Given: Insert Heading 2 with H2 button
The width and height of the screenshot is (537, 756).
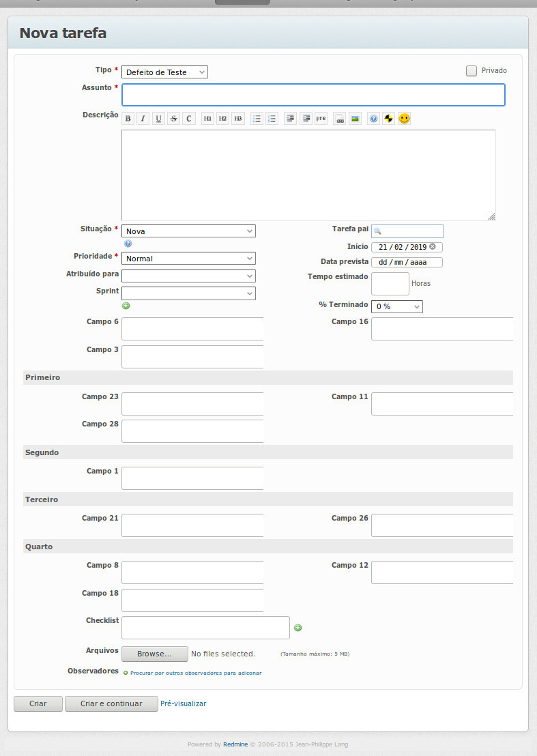Looking at the screenshot, I should [222, 119].
